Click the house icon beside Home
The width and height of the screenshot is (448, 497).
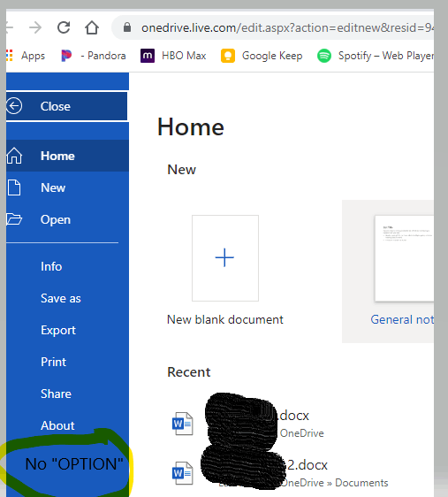[14, 156]
